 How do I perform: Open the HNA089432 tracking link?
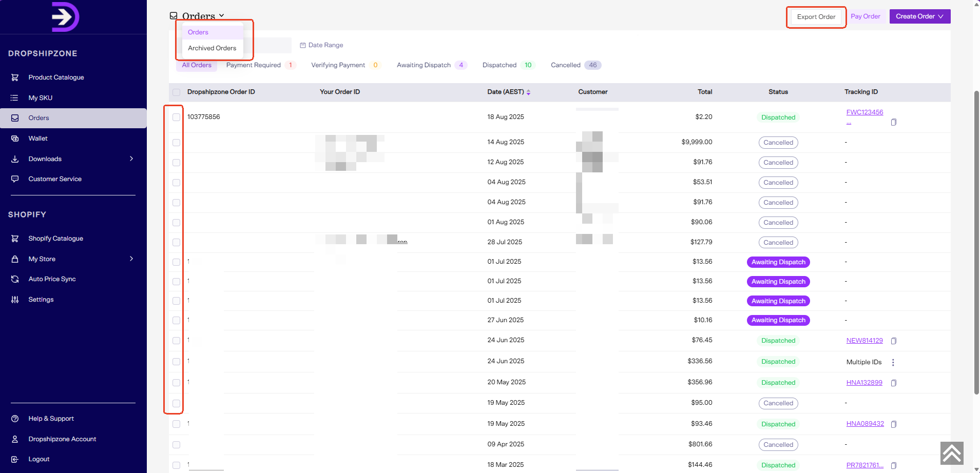click(x=865, y=424)
